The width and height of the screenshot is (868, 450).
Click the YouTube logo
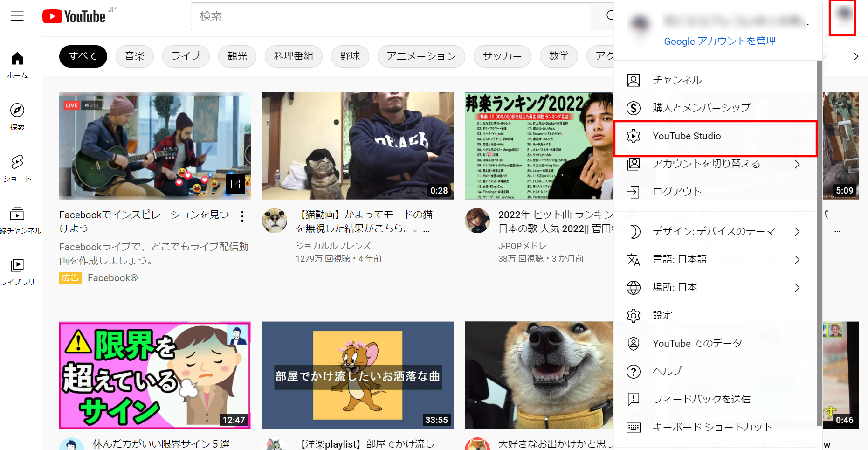74,16
